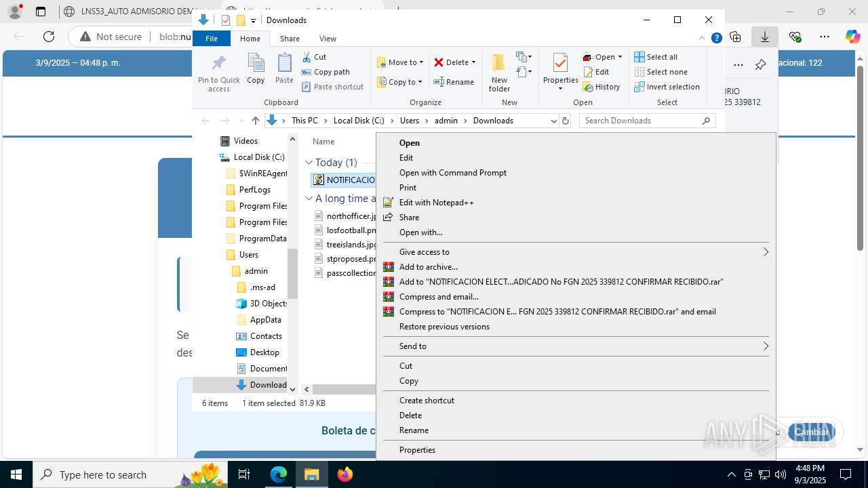868x488 pixels.
Task: Click the Up one level arrow
Action: (x=255, y=121)
